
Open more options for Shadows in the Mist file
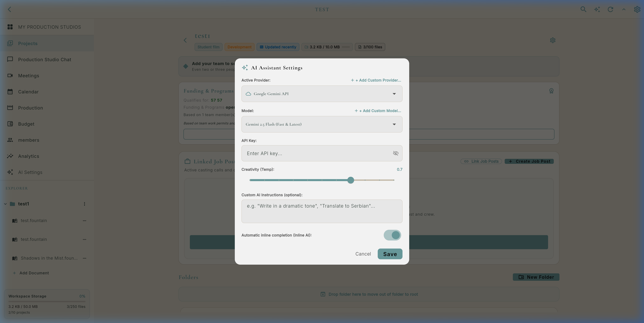[x=85, y=258]
